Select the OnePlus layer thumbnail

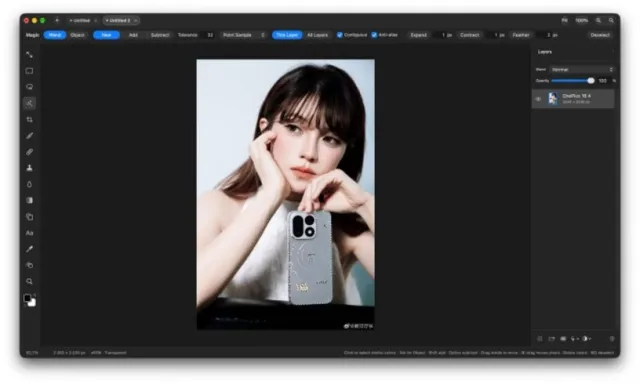pos(553,99)
